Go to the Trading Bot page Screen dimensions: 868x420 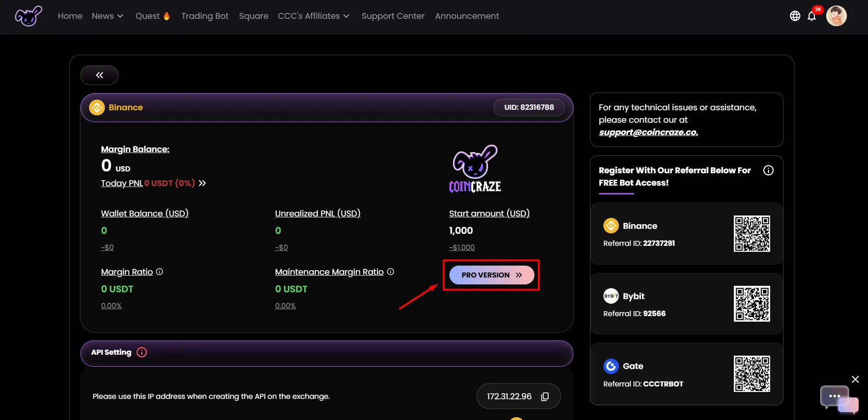click(x=204, y=16)
